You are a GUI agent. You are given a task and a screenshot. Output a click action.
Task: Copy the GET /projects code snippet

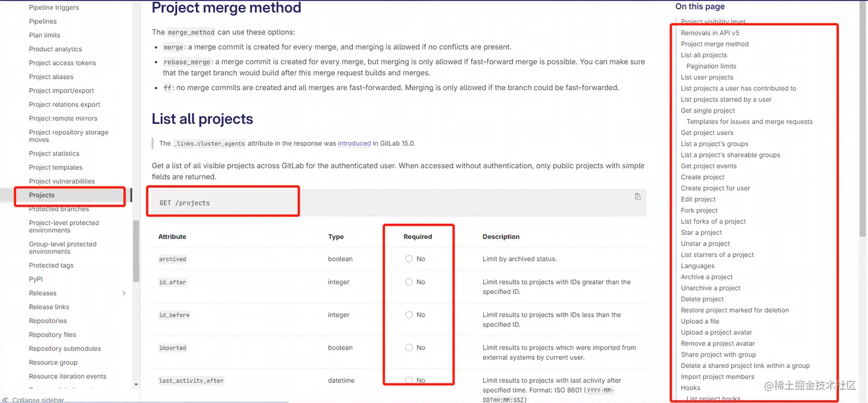637,197
